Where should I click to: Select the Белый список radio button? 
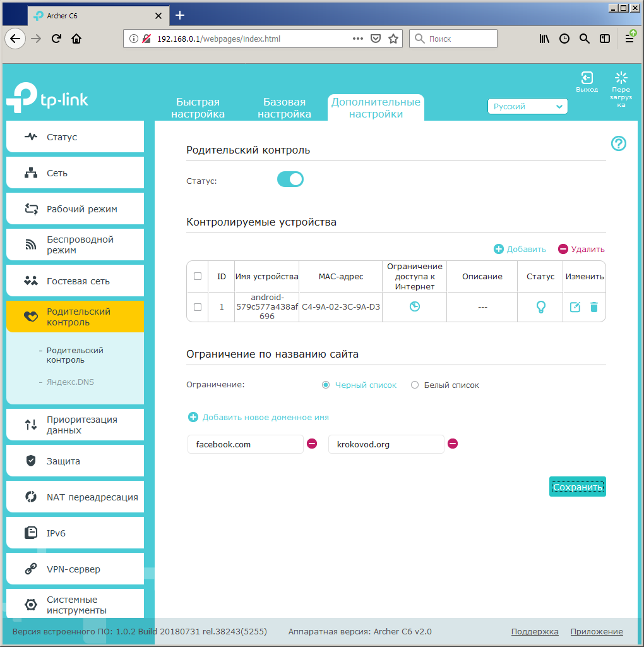pos(415,385)
